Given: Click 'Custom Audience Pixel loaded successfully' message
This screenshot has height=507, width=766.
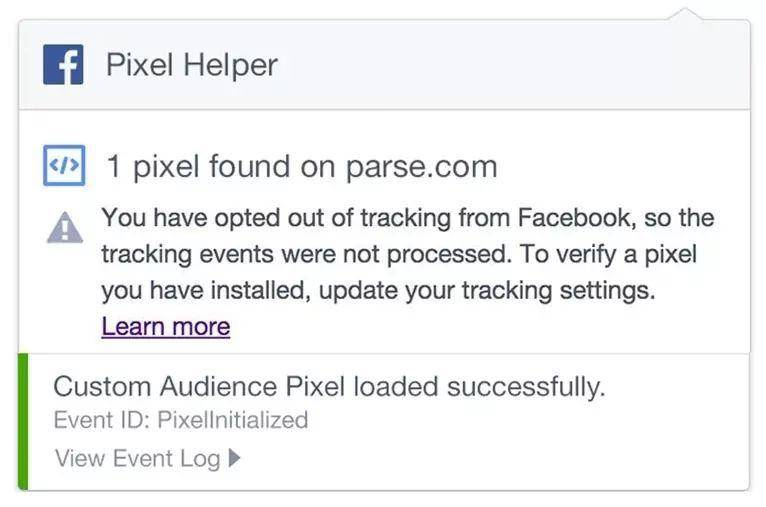Looking at the screenshot, I should pos(329,386).
